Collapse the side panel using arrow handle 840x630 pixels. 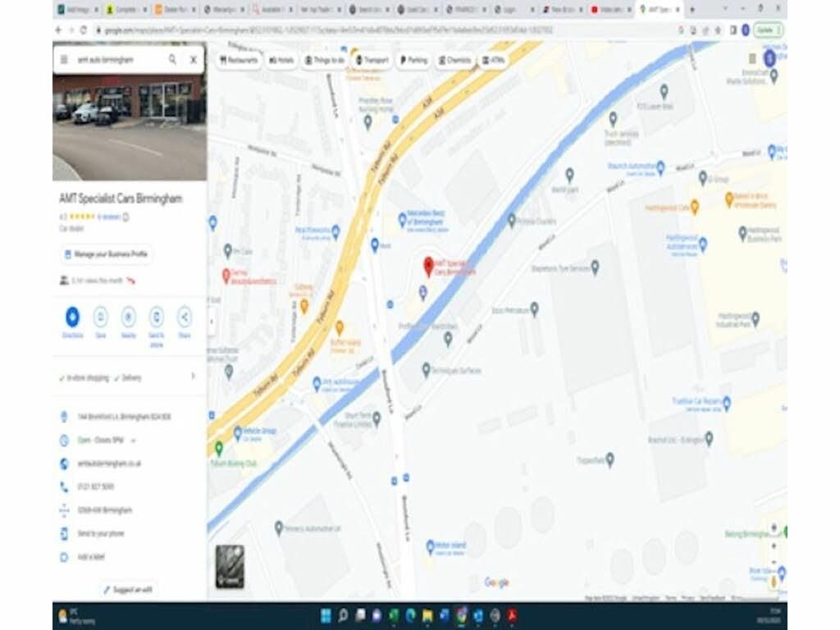[212, 322]
